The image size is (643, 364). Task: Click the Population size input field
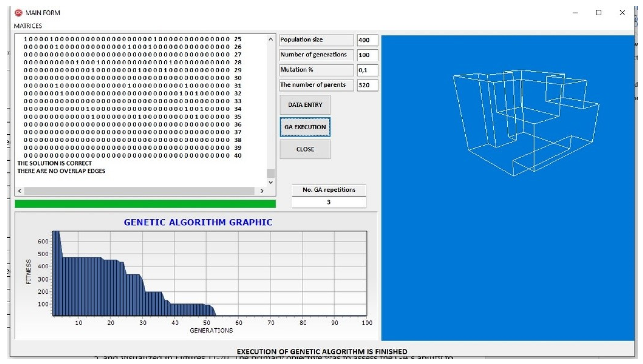(367, 40)
